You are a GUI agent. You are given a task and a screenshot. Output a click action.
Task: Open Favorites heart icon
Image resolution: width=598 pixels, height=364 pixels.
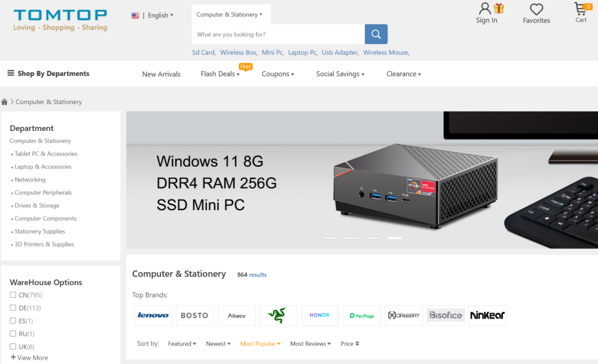click(536, 10)
